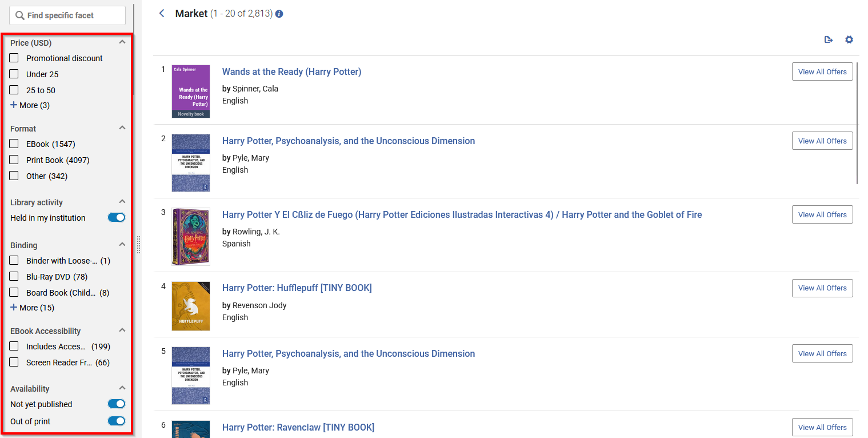
Task: Open the Wands at the Ready title link
Action: [291, 71]
